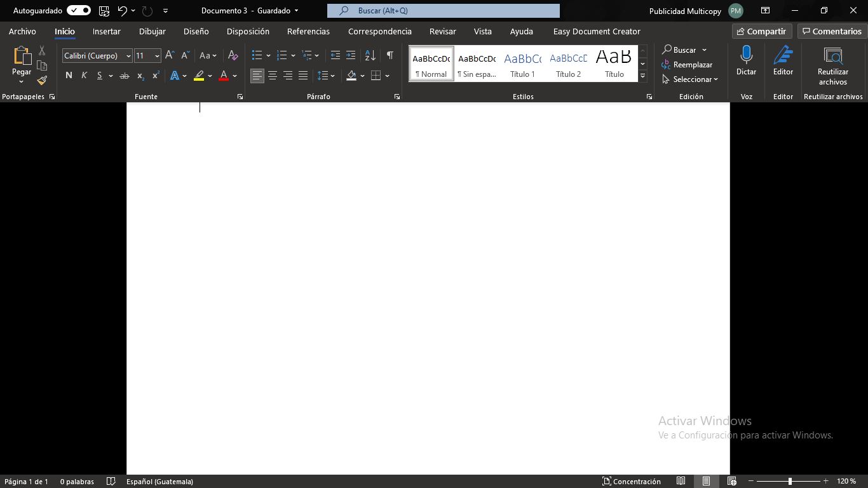Click the Cut scissors icon
This screenshot has height=488, width=868.
coord(42,50)
